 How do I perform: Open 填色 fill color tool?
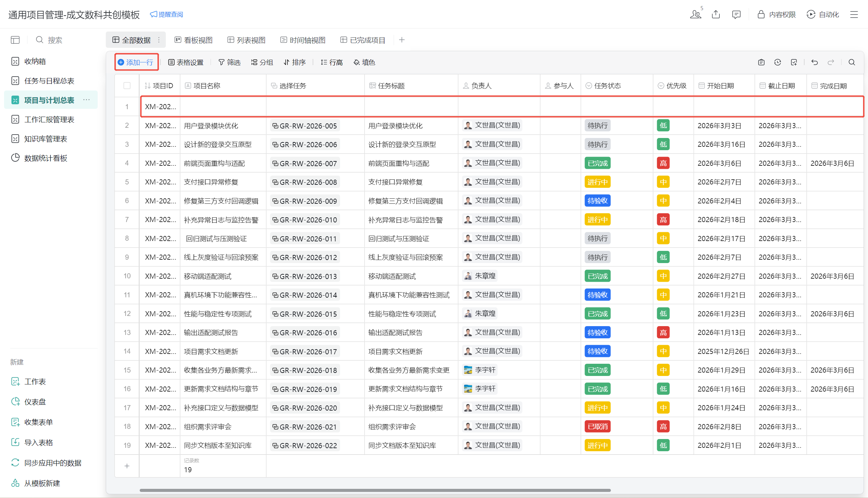tap(364, 62)
